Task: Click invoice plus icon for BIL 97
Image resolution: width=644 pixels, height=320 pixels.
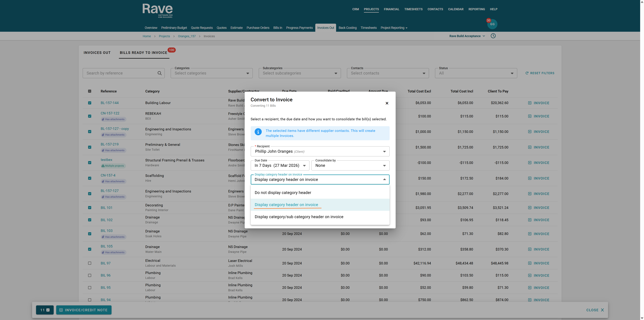Action: tap(529, 263)
